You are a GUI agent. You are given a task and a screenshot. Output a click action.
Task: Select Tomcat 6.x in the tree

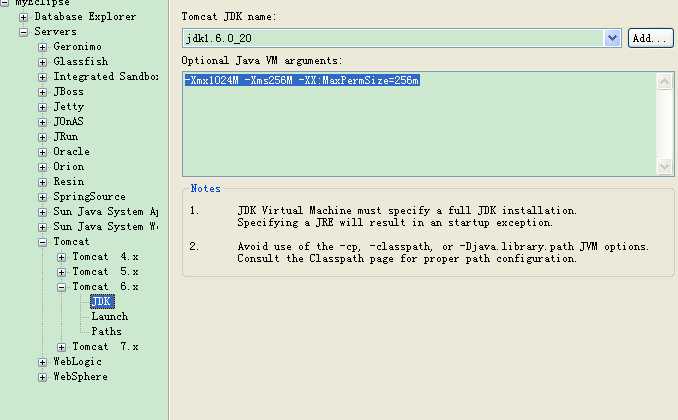106,286
